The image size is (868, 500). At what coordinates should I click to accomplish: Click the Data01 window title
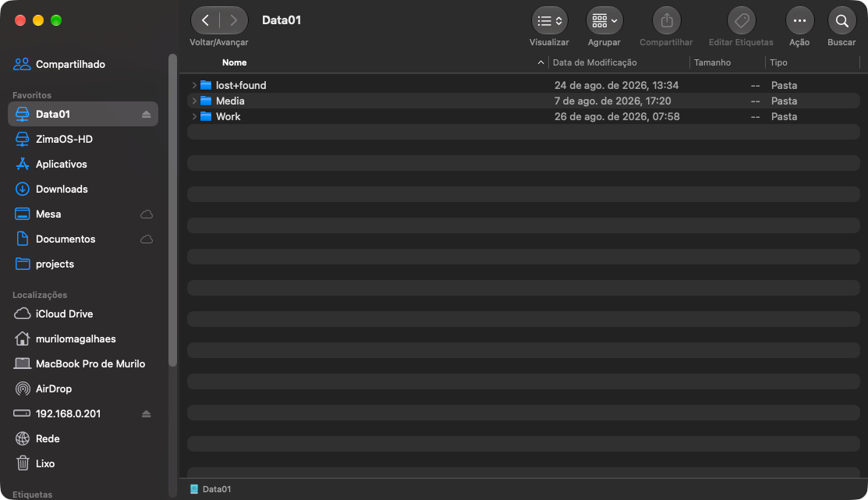coord(282,20)
